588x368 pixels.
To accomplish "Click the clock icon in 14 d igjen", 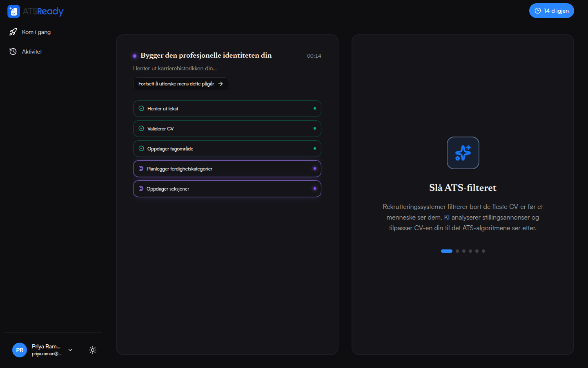I will click(x=538, y=11).
